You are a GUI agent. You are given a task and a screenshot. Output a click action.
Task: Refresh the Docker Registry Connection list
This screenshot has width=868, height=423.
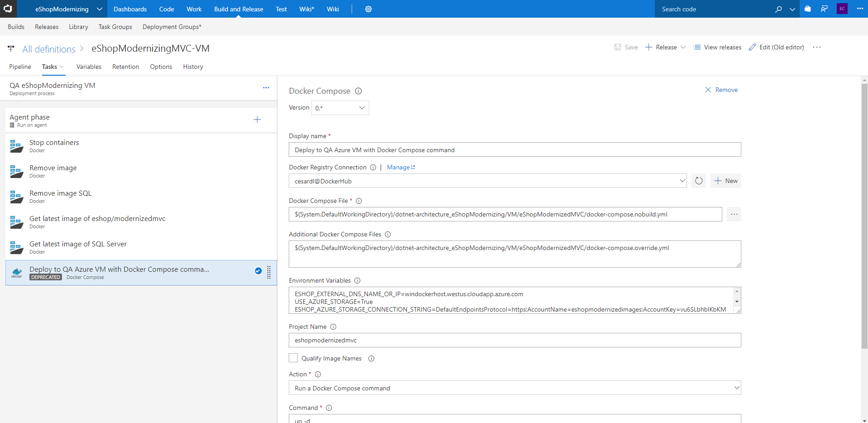pyautogui.click(x=699, y=181)
